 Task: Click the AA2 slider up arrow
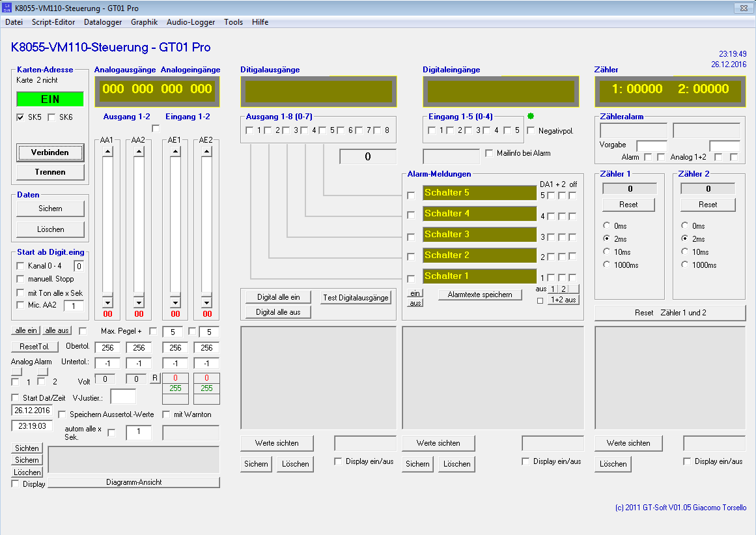pos(139,151)
